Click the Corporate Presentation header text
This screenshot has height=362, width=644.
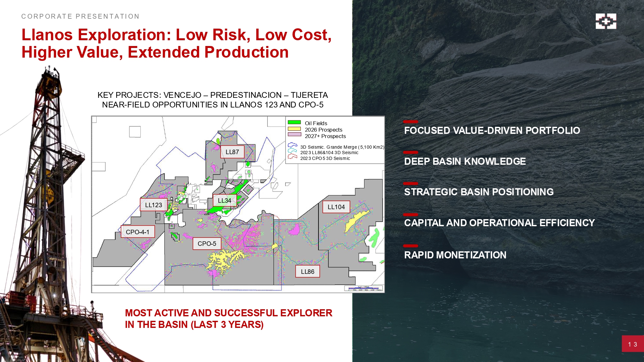coord(80,16)
